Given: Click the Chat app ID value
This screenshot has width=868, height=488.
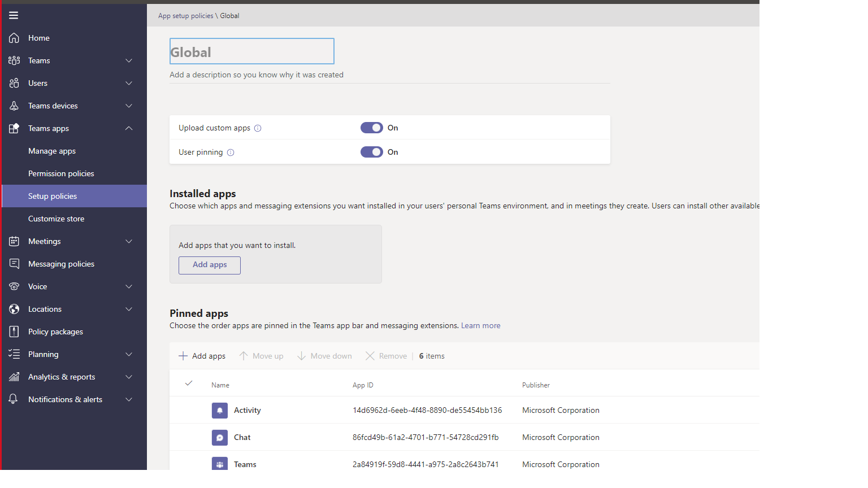Looking at the screenshot, I should click(x=426, y=438).
